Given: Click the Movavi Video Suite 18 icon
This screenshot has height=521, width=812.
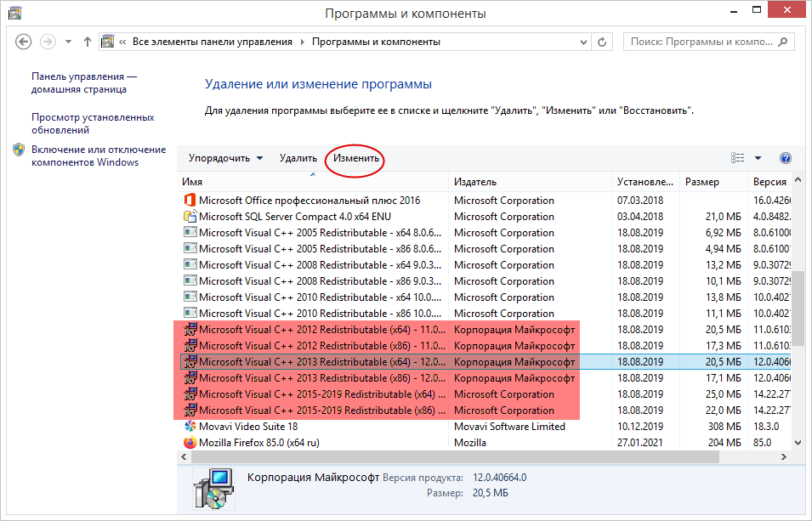Looking at the screenshot, I should pos(190,426).
